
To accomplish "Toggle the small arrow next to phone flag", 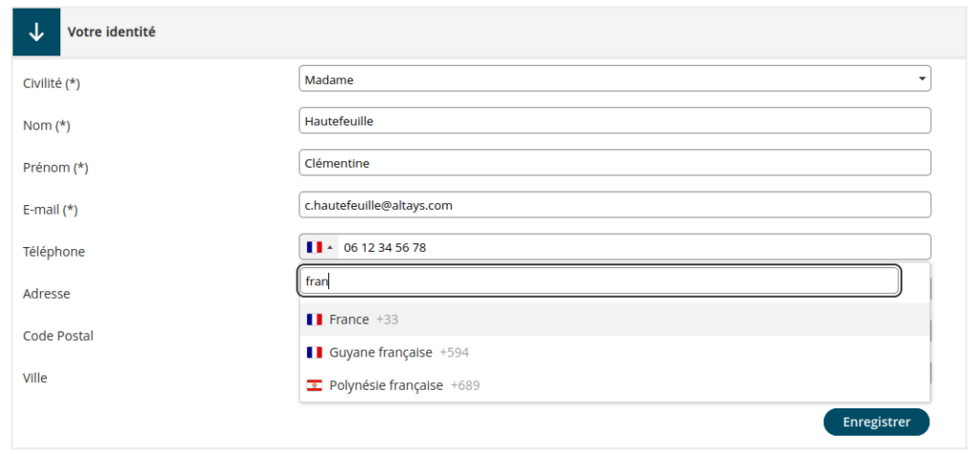I will [330, 247].
